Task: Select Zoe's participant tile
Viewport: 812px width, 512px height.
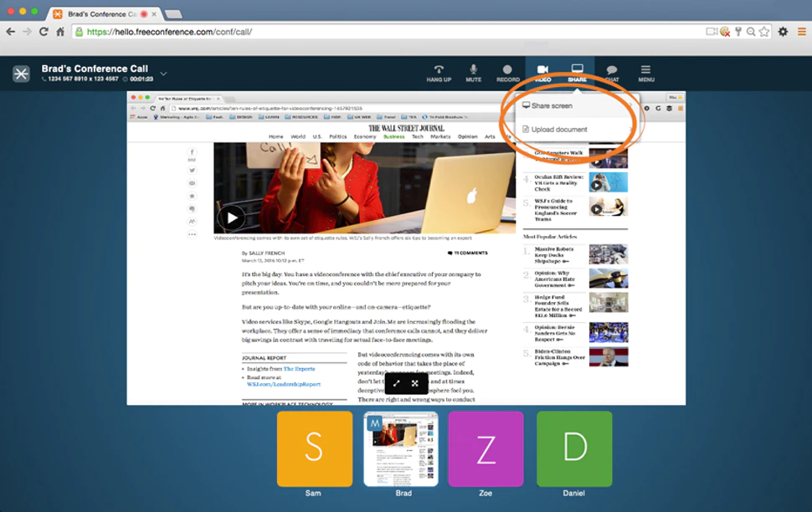Action: [486, 448]
